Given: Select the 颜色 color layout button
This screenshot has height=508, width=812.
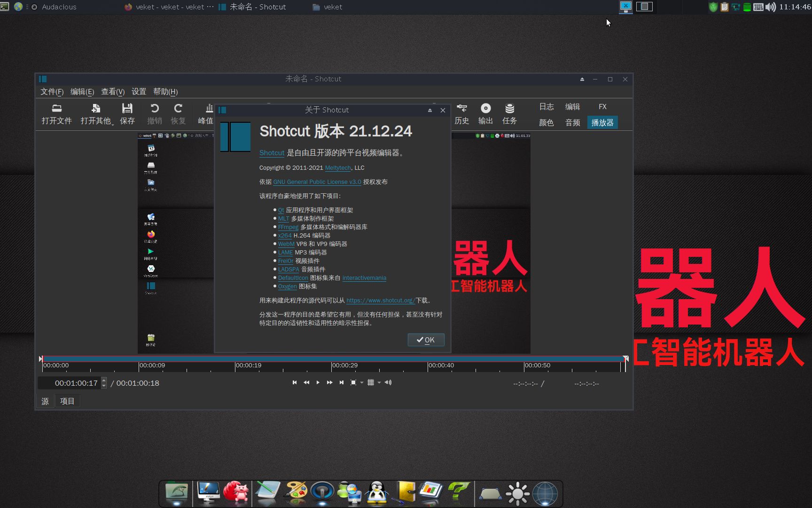Looking at the screenshot, I should [547, 123].
